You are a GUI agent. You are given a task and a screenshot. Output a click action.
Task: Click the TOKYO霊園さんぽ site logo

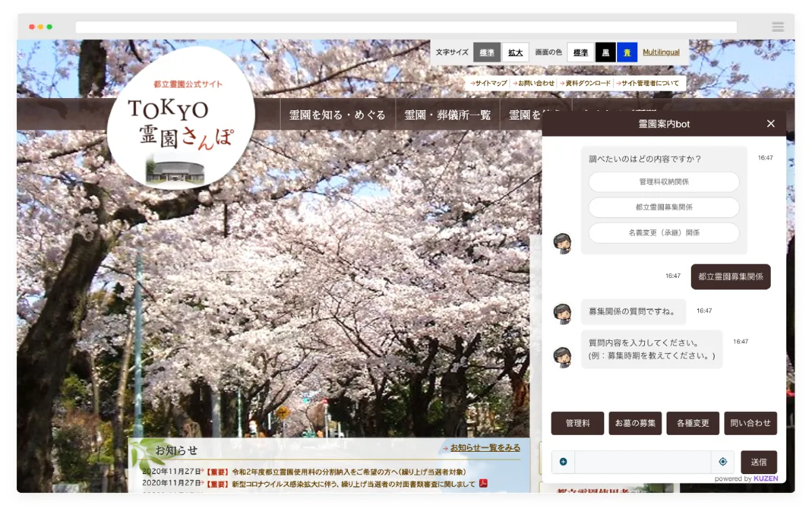(181, 118)
